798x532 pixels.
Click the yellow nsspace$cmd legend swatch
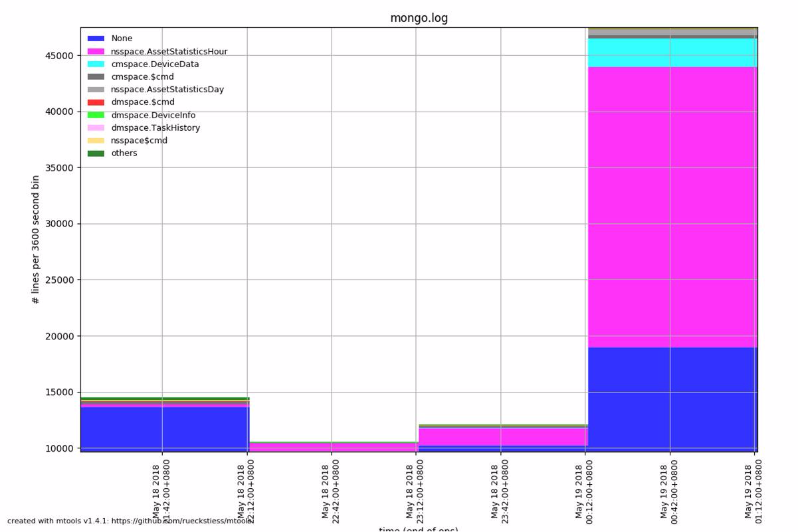pyautogui.click(x=96, y=140)
